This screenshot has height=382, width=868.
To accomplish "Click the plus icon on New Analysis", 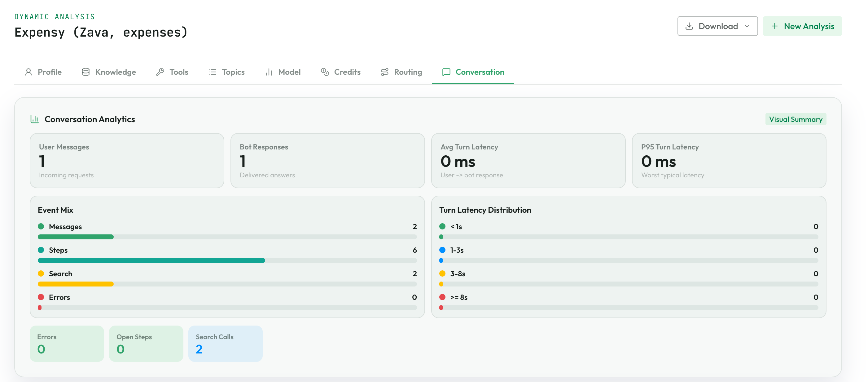I will pyautogui.click(x=775, y=26).
